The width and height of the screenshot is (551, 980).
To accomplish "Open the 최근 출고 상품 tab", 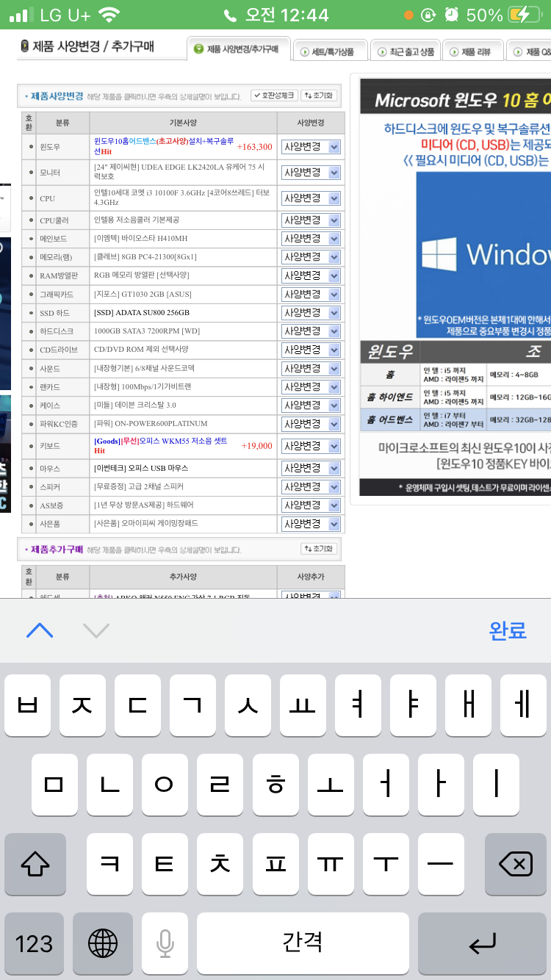I will (405, 51).
